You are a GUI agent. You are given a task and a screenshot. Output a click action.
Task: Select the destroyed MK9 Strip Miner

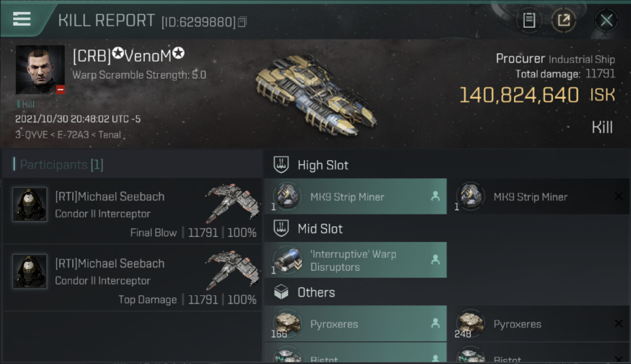click(539, 197)
